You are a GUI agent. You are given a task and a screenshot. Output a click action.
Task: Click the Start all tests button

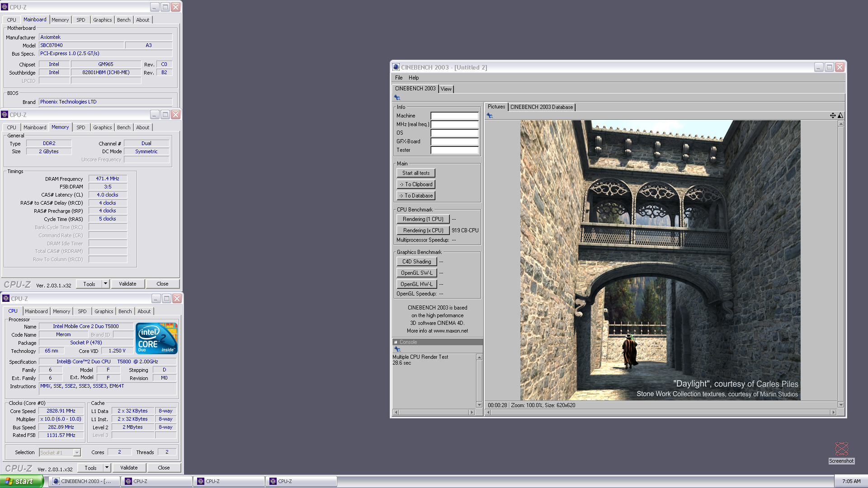click(416, 173)
